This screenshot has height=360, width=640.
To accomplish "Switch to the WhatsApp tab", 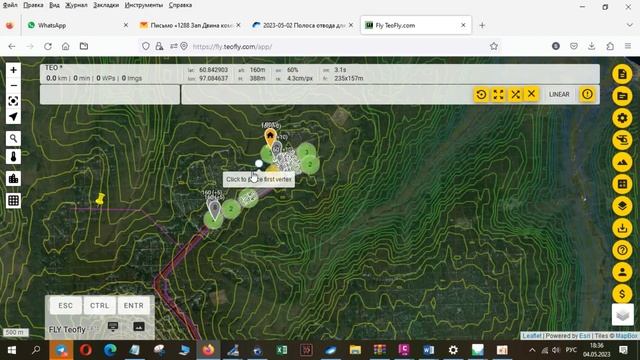I will point(78,25).
